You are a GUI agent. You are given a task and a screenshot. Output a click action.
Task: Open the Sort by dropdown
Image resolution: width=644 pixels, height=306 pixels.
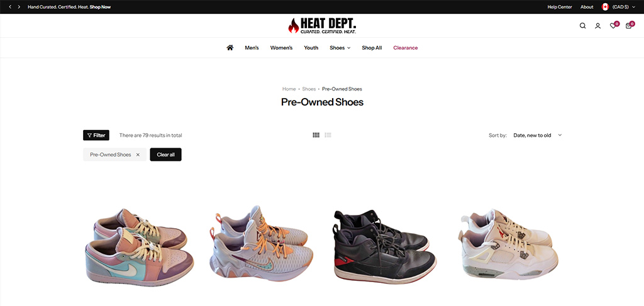[x=537, y=135]
